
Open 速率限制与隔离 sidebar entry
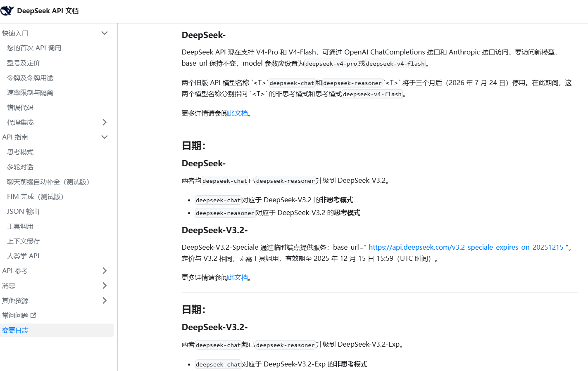coord(30,92)
